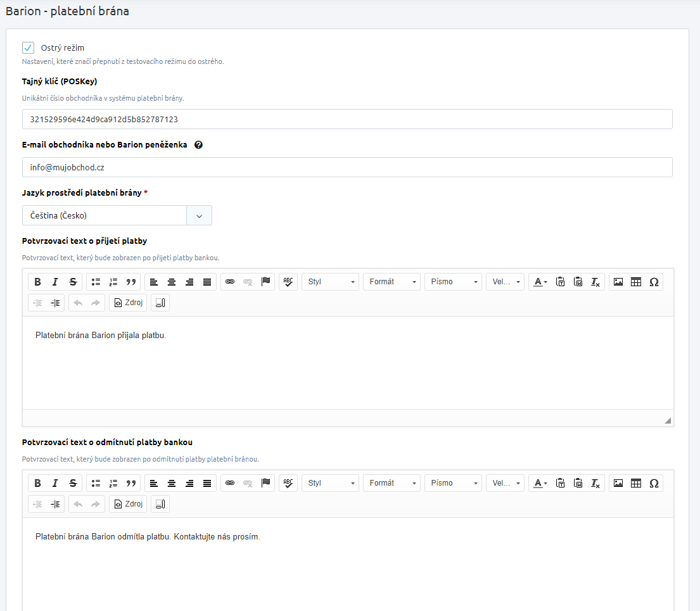Toggle show blocks in rejected payment editor
Image resolution: width=700 pixels, height=611 pixels.
pos(160,504)
